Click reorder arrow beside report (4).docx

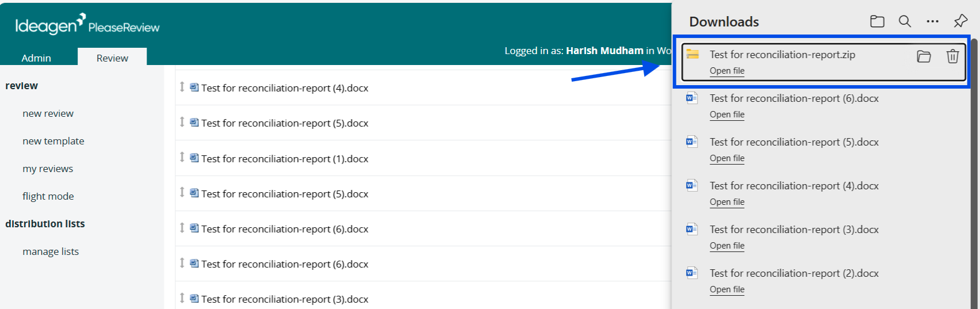pos(182,86)
